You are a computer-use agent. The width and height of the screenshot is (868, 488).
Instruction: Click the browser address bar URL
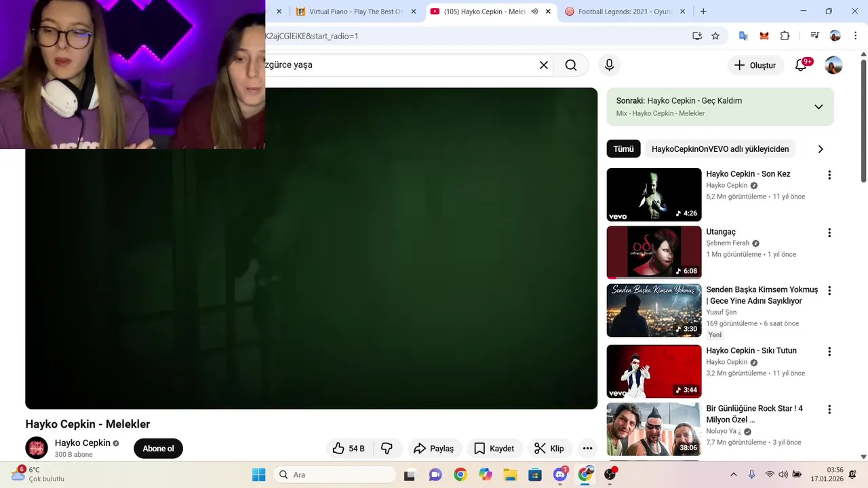pyautogui.click(x=312, y=36)
